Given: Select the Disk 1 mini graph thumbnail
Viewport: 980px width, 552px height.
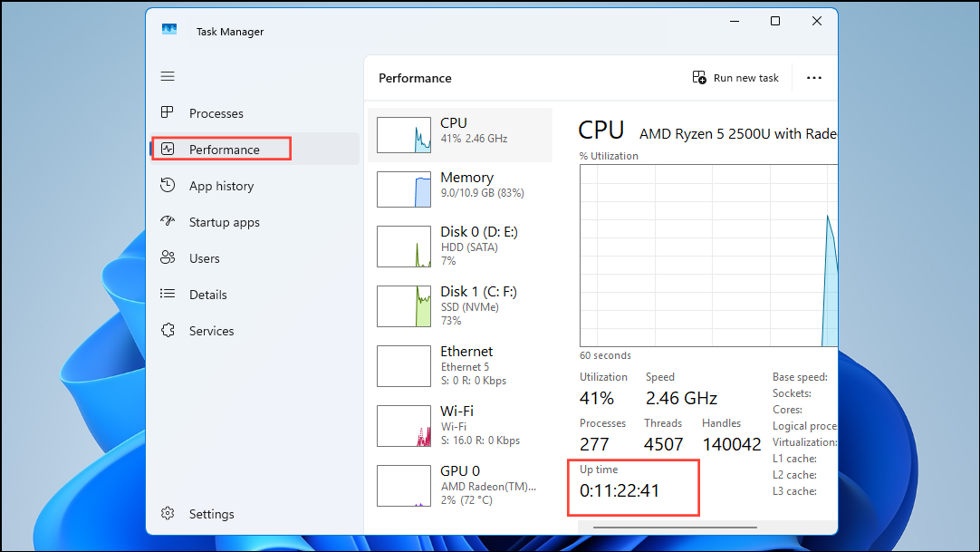Looking at the screenshot, I should pyautogui.click(x=404, y=306).
